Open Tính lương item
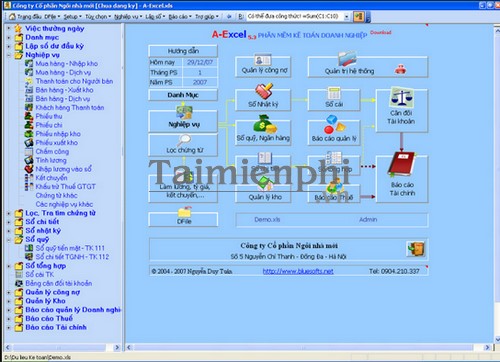The image size is (500, 362). click(51, 160)
